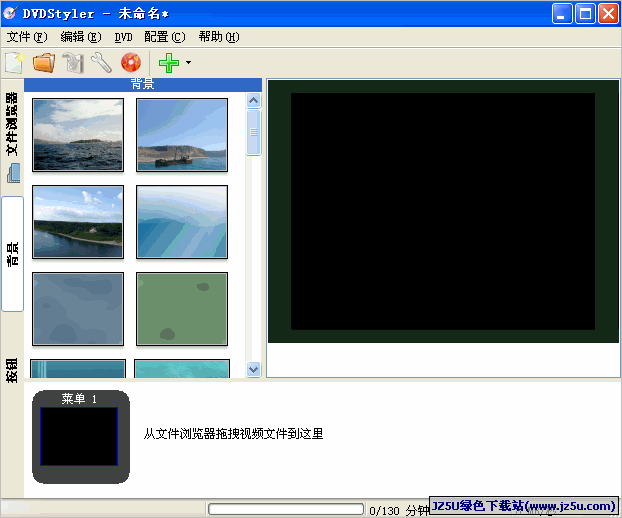
Task: Switch to the 文件浏览器 side tab
Action: (x=13, y=136)
